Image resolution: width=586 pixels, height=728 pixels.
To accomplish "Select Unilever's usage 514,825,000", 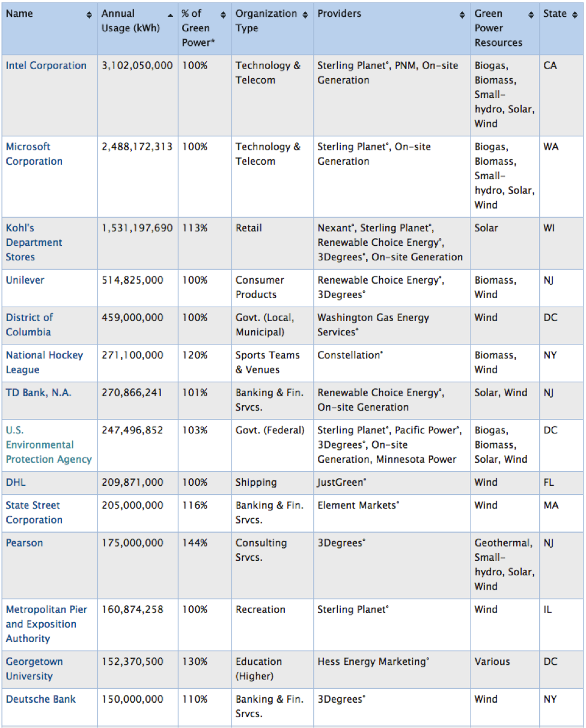I will 132,280.
